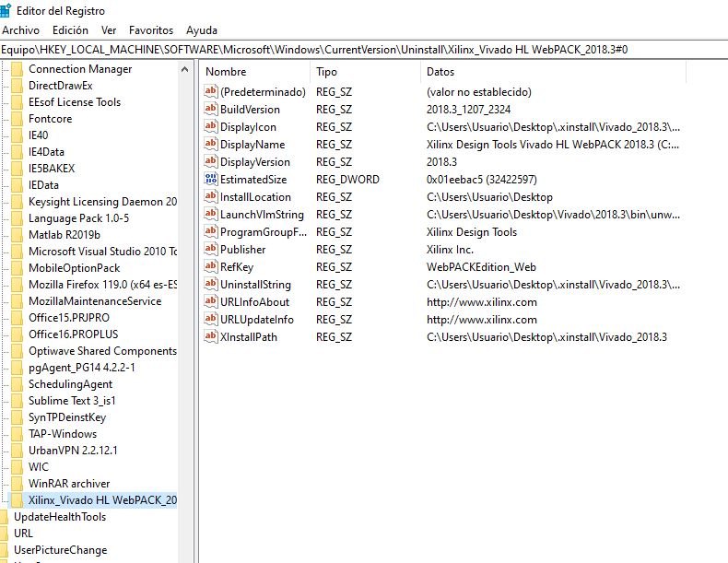This screenshot has height=563, width=728.
Task: Click the data value WebPACKEdition_Web
Action: pyautogui.click(x=481, y=267)
